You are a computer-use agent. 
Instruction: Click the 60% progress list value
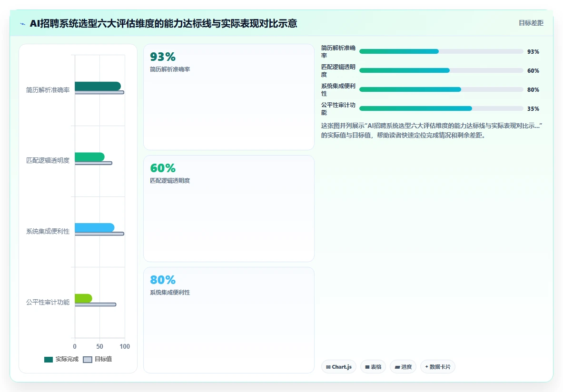pyautogui.click(x=533, y=71)
